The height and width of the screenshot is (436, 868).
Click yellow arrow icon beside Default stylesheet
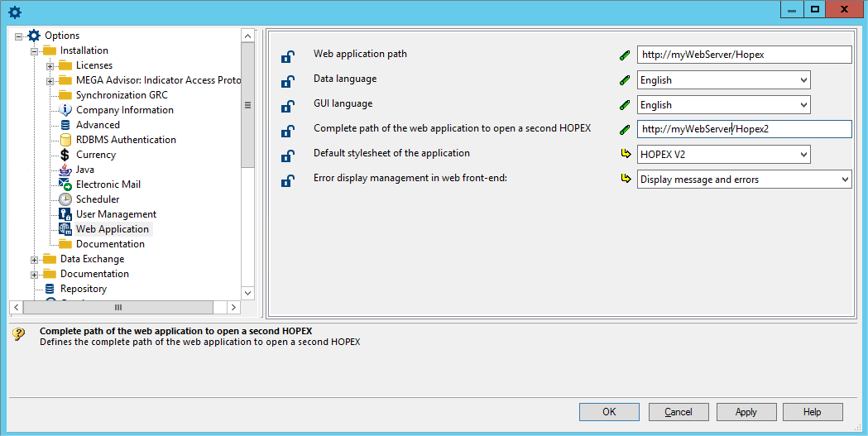[x=625, y=154]
